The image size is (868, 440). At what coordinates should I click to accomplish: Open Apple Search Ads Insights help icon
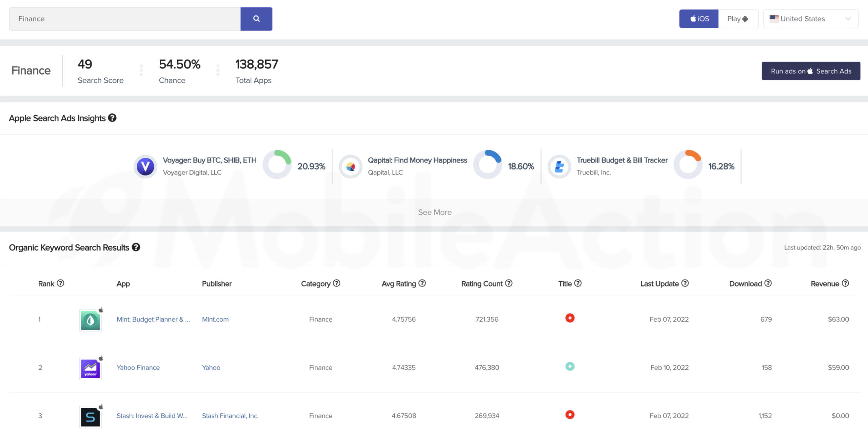(x=112, y=118)
